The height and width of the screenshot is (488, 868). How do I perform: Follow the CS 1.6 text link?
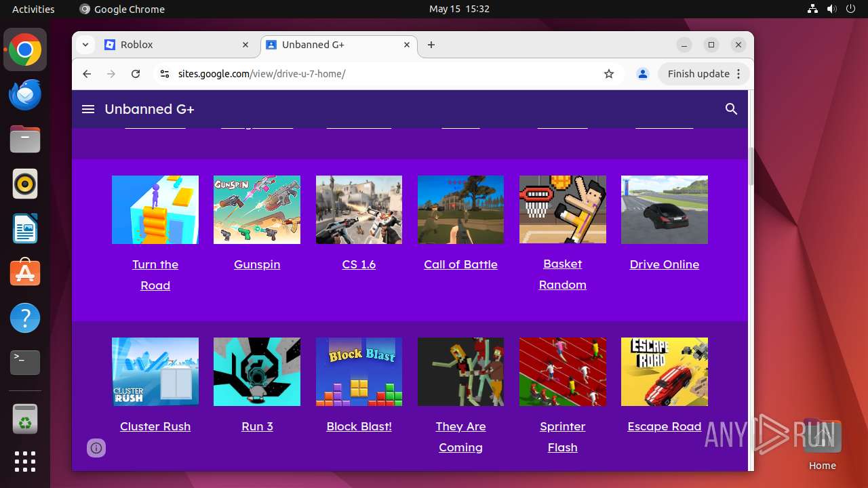click(x=359, y=264)
